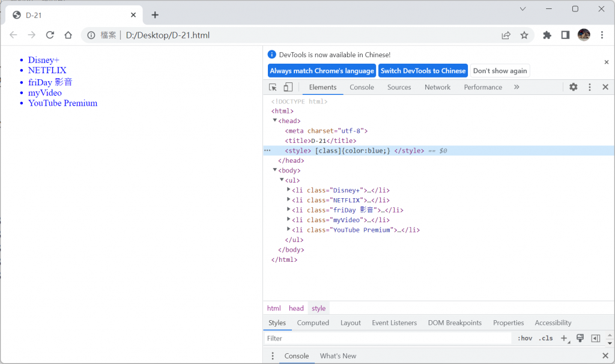Select the Console drawer tab

(x=297, y=356)
